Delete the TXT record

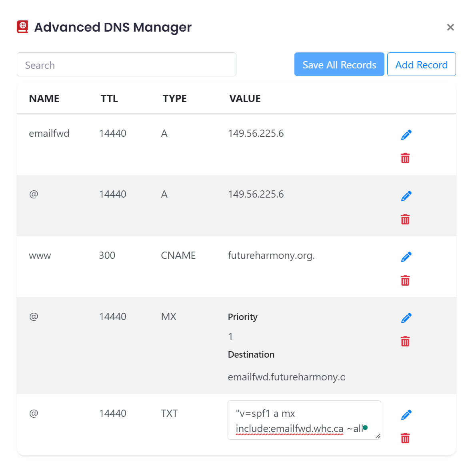coord(405,438)
